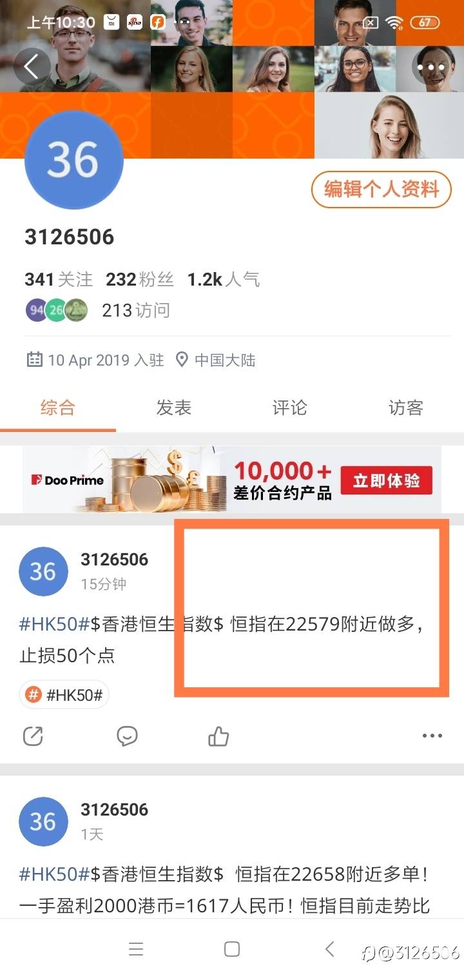Open the three-dot menu on banner
464x980 pixels.
tap(430, 68)
